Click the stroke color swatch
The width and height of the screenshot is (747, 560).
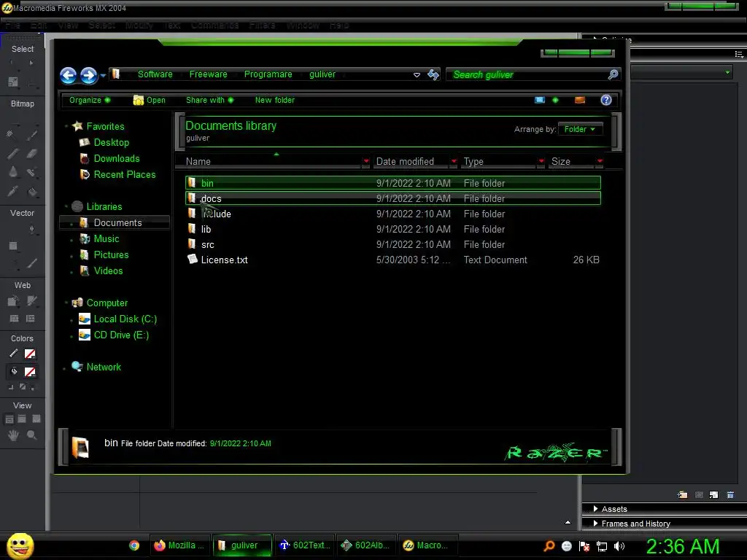click(x=29, y=354)
